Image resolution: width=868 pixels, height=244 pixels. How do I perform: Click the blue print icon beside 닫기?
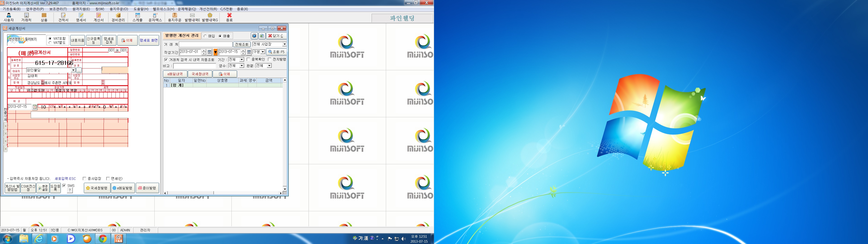click(254, 36)
